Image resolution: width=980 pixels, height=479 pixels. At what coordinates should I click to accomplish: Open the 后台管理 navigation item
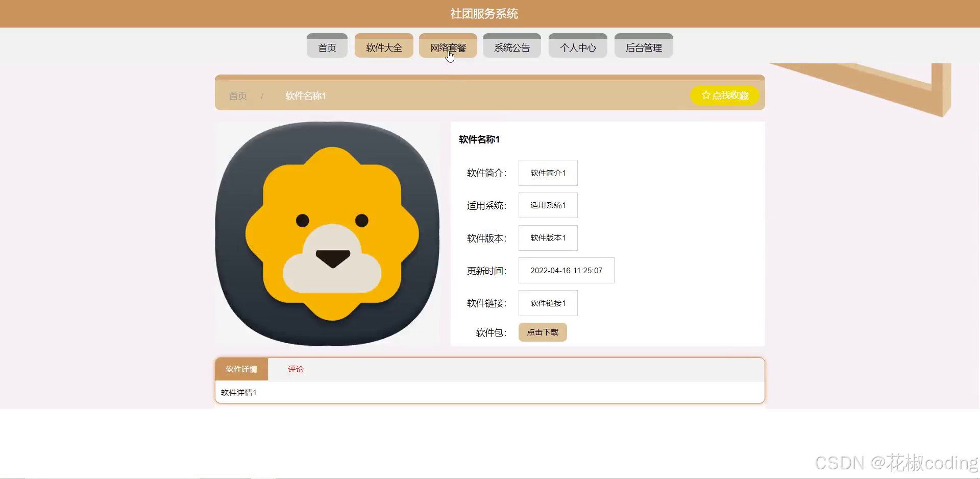644,47
